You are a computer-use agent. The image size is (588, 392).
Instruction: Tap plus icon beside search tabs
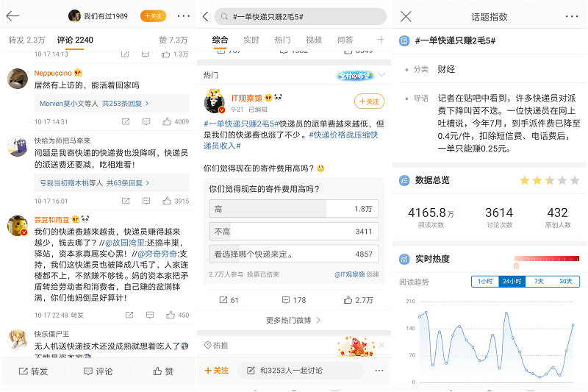tap(381, 40)
